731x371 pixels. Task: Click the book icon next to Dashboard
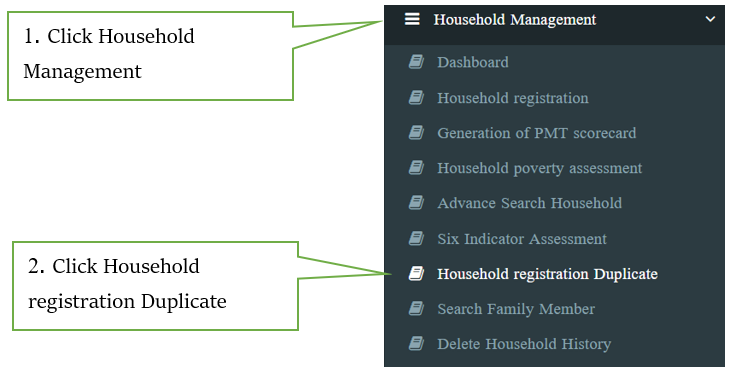(416, 62)
